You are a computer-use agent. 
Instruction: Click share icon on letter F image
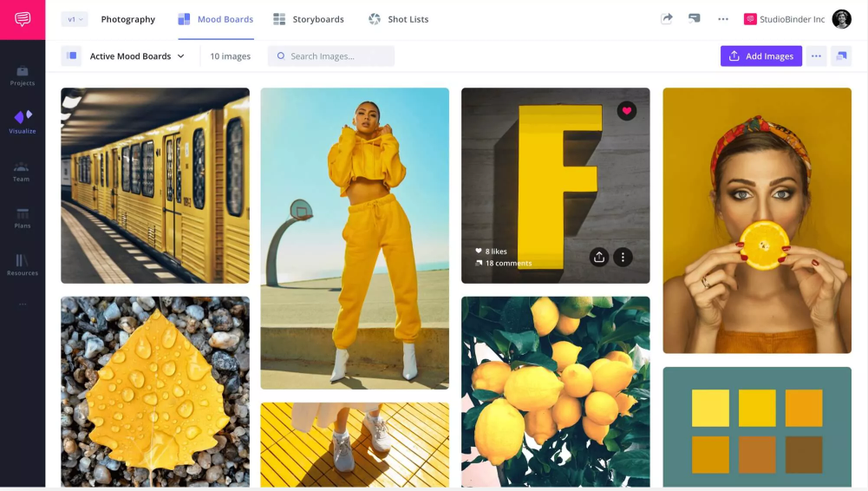tap(598, 257)
